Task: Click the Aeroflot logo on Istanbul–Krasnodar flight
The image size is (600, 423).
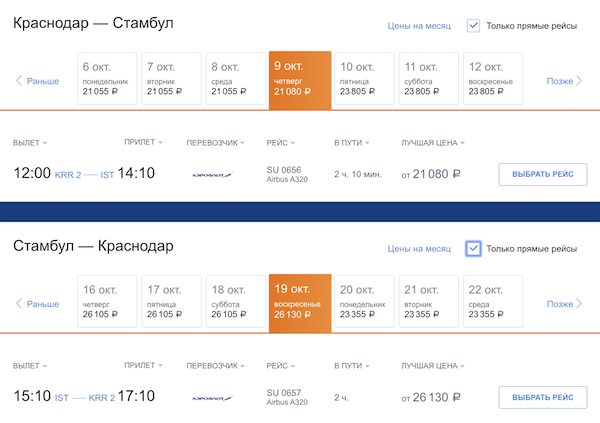Action: [211, 398]
